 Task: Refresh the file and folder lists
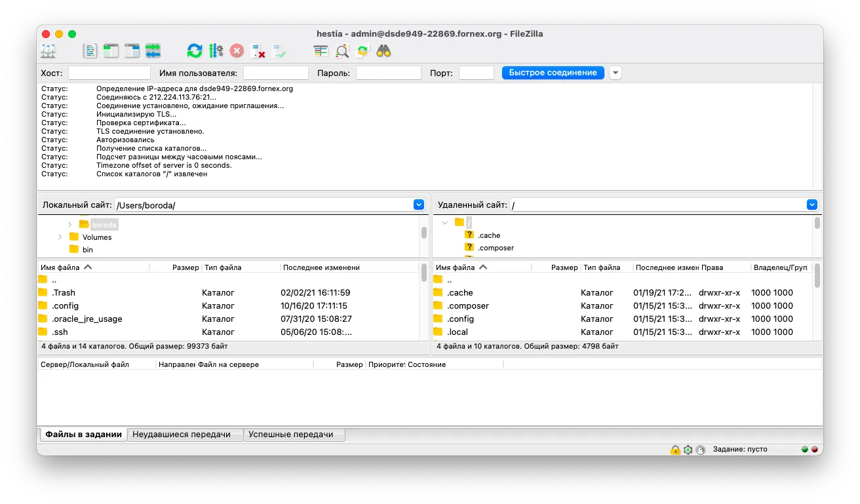195,50
